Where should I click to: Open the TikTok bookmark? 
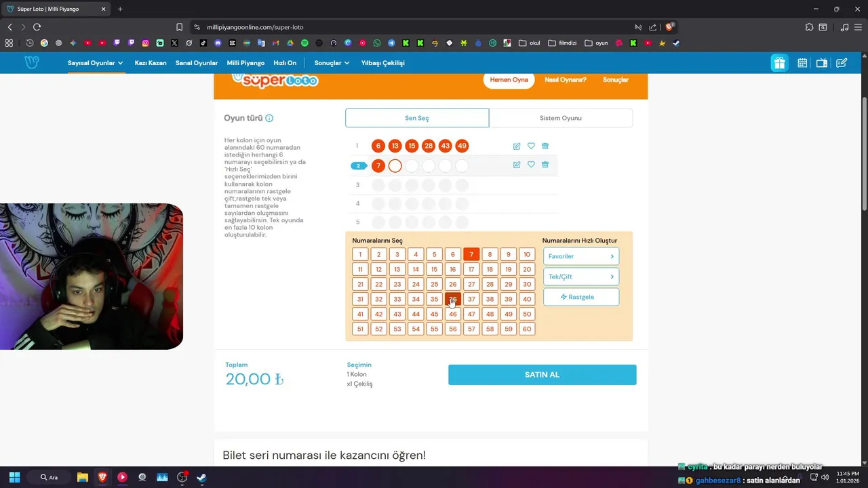pyautogui.click(x=203, y=43)
